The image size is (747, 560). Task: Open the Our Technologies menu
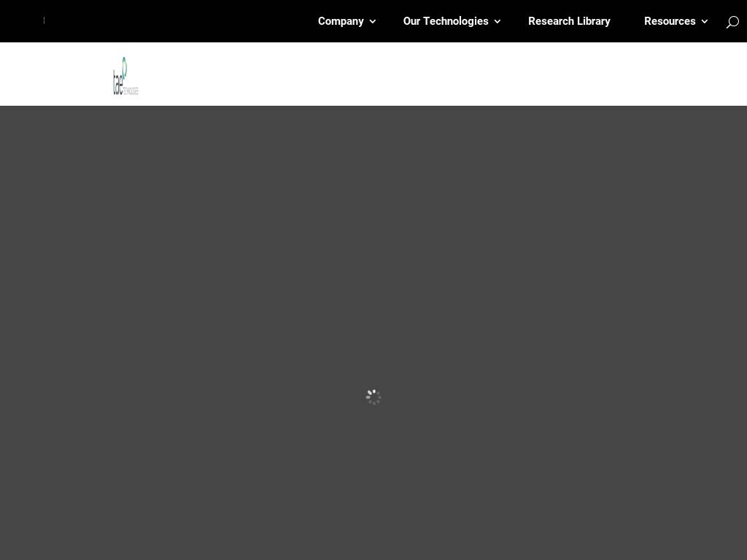coord(446,21)
